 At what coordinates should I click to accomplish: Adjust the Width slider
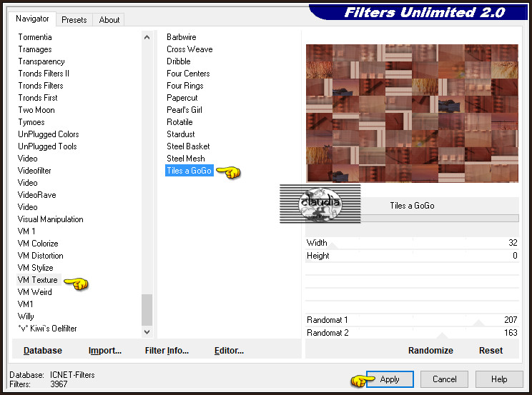tap(412, 243)
